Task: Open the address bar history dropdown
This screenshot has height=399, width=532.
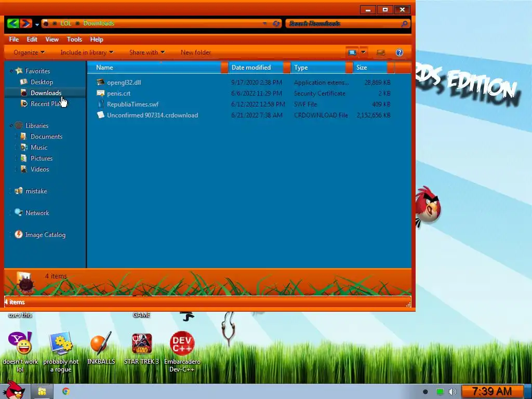Action: click(x=264, y=23)
